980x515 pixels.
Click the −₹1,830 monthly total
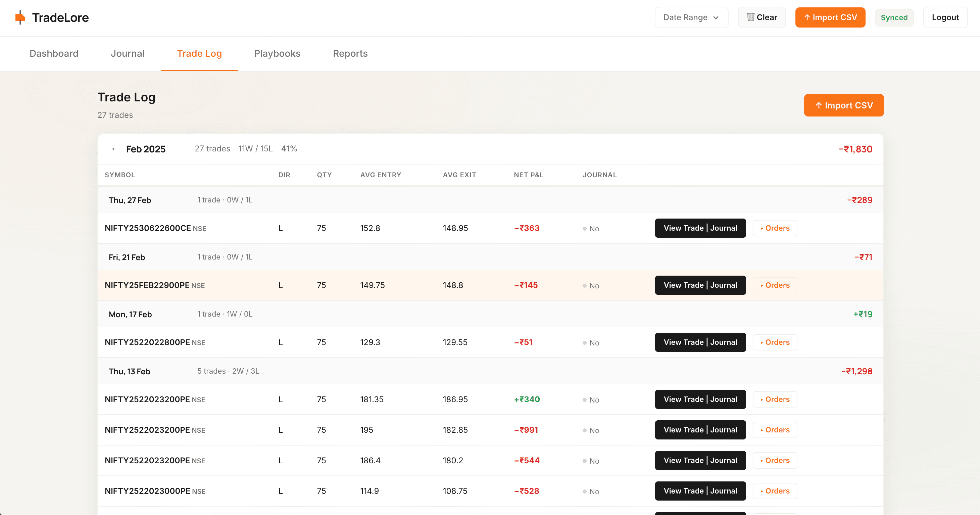[855, 149]
